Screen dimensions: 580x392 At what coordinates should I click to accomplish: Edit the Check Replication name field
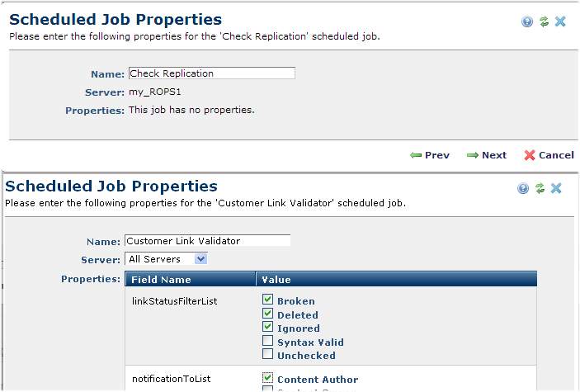pos(211,73)
